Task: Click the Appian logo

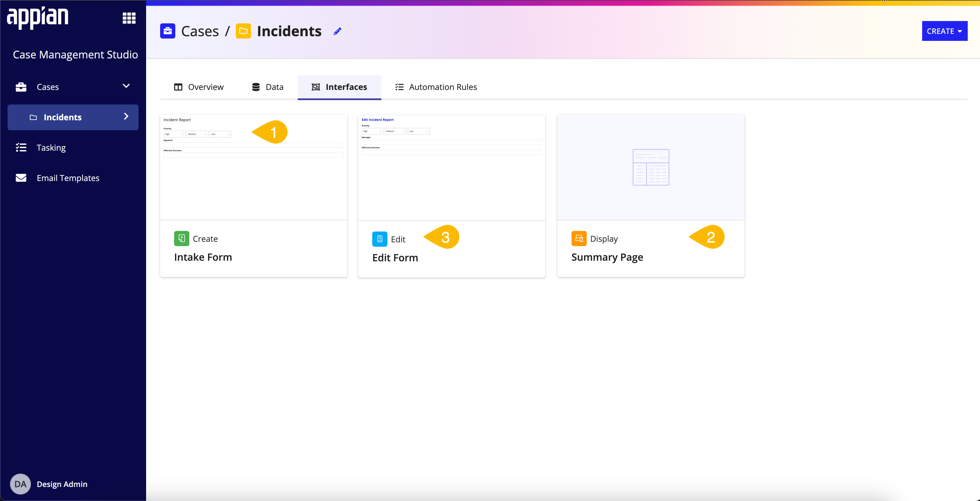Action: [38, 18]
